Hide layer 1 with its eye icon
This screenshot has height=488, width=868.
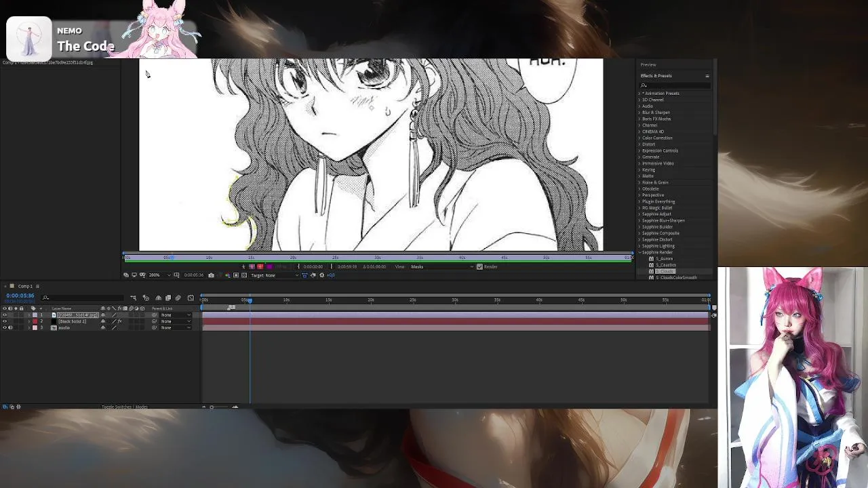click(5, 315)
